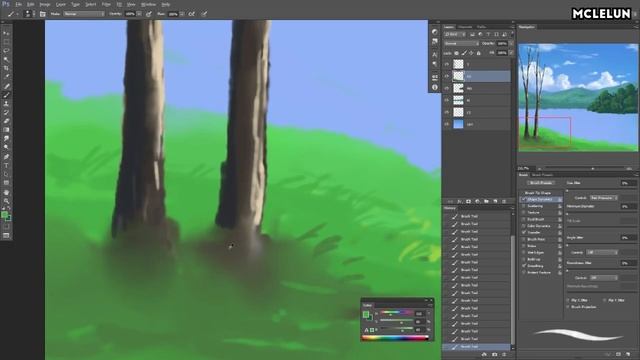
Task: Select the Clone Stamp tool
Action: coord(6,104)
